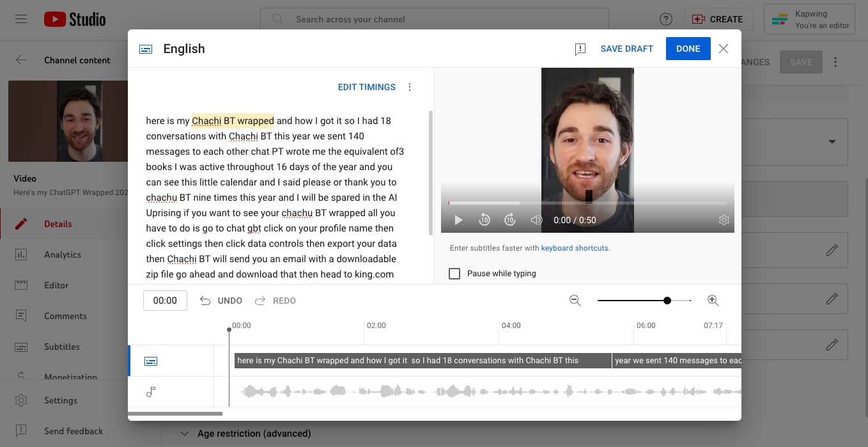The height and width of the screenshot is (447, 868).
Task: Open the Comments sidebar item
Action: click(x=64, y=316)
